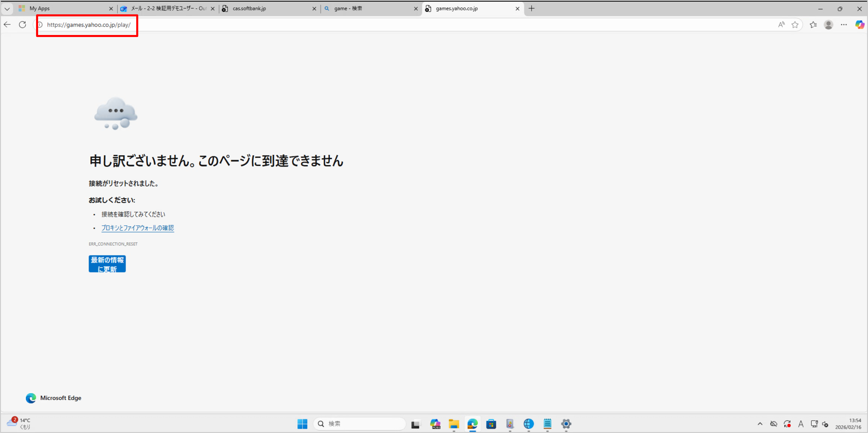Close the game - 検索 tab
Screen dimensions: 868x433
coord(416,9)
